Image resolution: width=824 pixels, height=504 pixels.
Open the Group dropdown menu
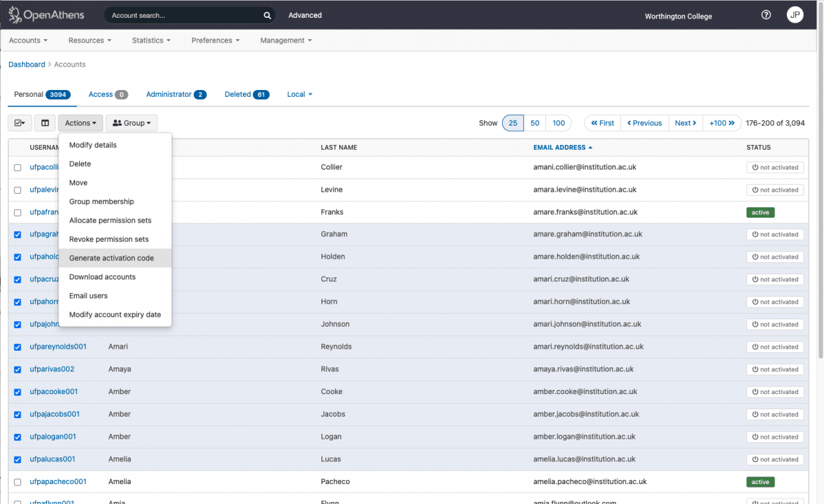tap(131, 122)
